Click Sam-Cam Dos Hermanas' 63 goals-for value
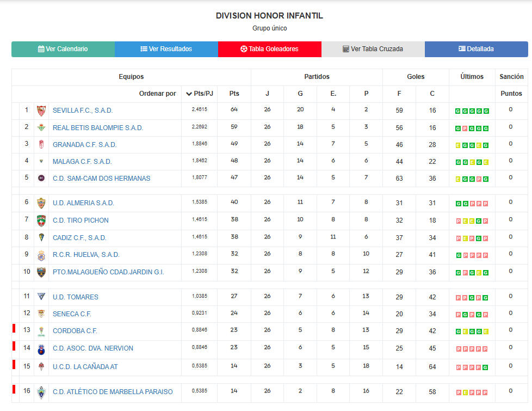Viewport: 532px width, 411px height. [x=399, y=179]
